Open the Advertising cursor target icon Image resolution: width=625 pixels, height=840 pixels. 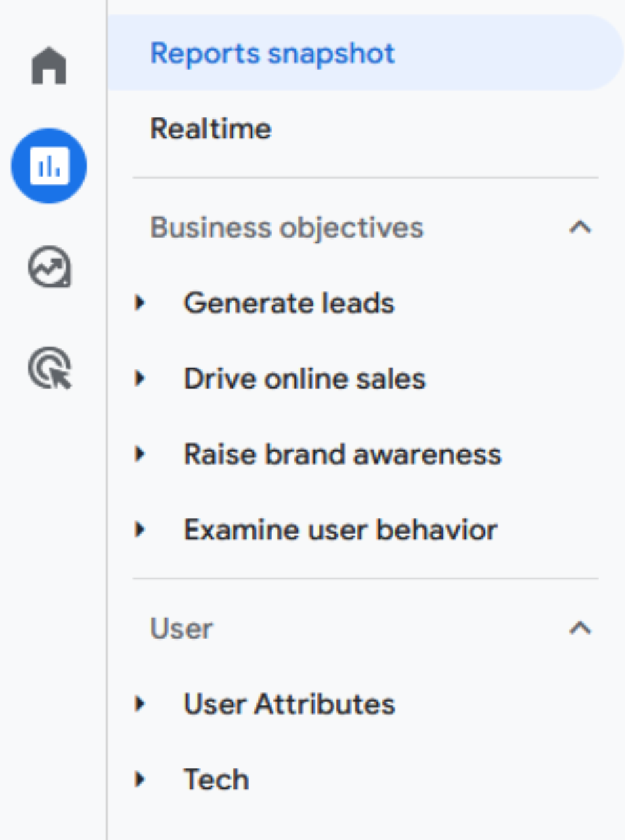50,368
